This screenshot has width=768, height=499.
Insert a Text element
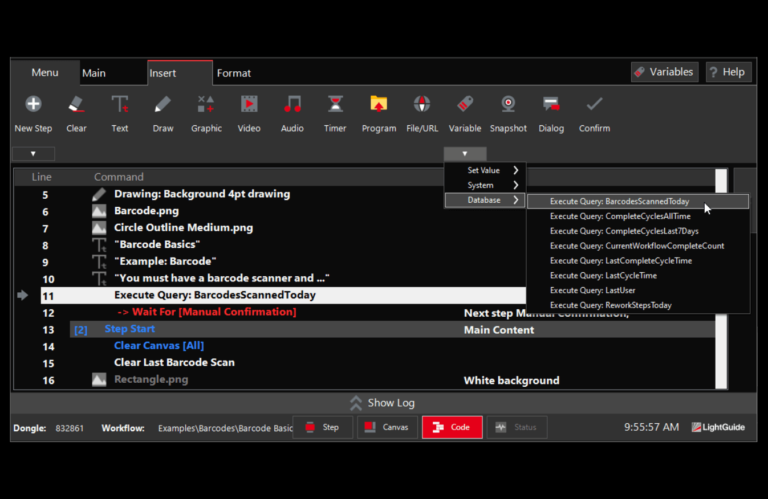click(x=120, y=104)
